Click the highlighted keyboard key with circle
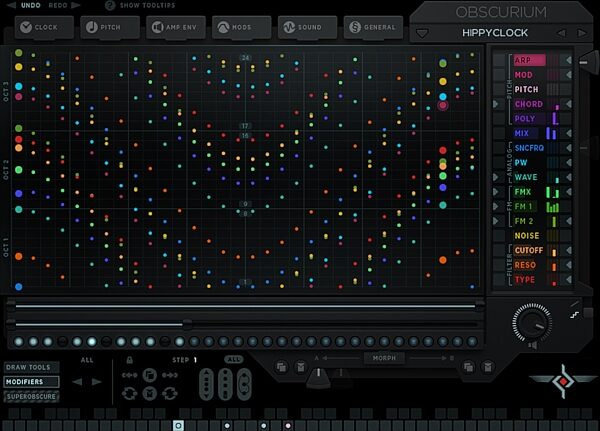Viewport: 600px width, 431px height. pyautogui.click(x=178, y=425)
